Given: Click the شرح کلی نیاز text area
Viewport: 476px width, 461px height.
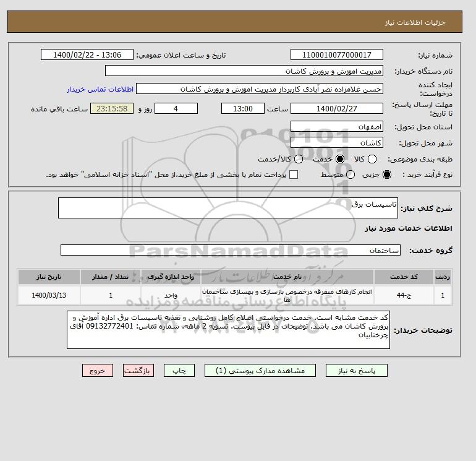Looking at the screenshot, I should (x=228, y=208).
